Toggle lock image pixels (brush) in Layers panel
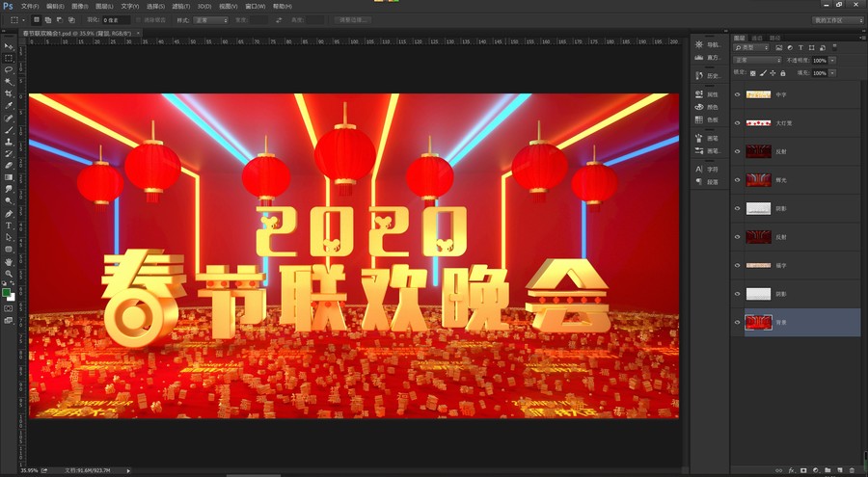 click(763, 73)
